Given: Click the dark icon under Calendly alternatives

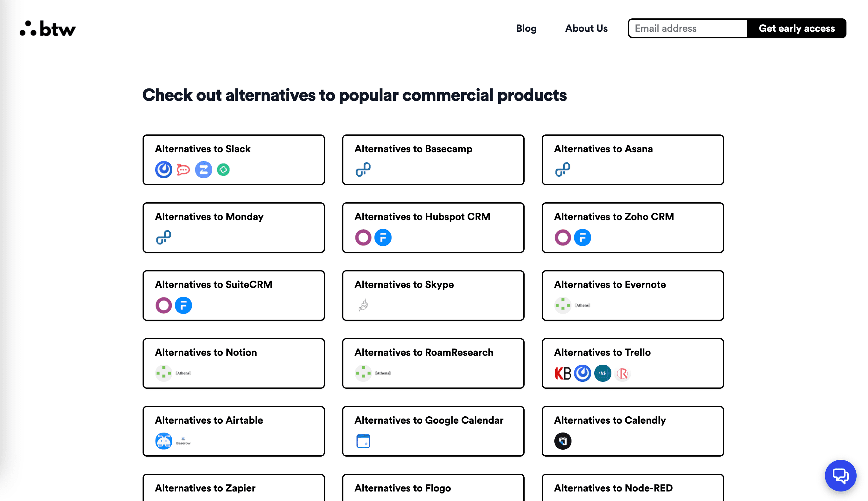Looking at the screenshot, I should click(x=563, y=441).
